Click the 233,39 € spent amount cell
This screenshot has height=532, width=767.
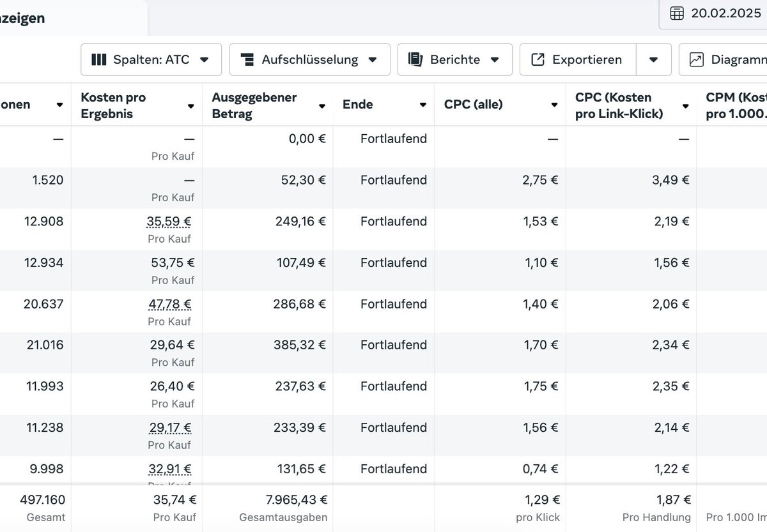point(300,427)
